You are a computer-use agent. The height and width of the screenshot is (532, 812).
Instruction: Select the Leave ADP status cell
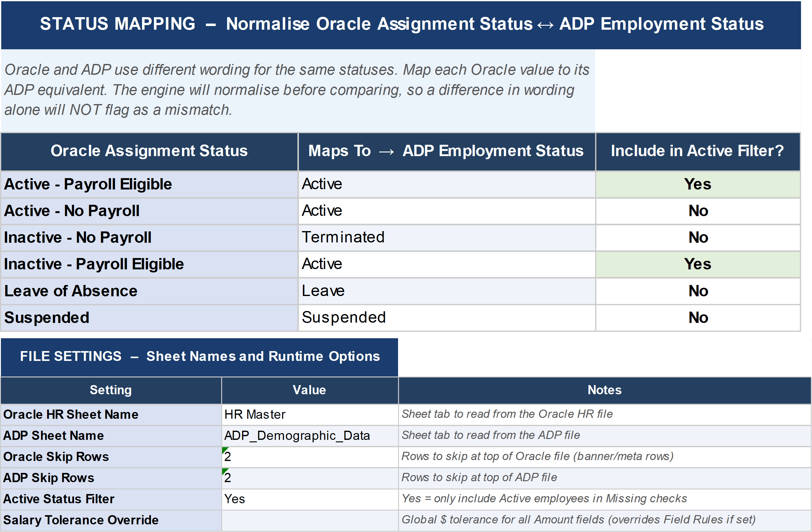pos(447,291)
